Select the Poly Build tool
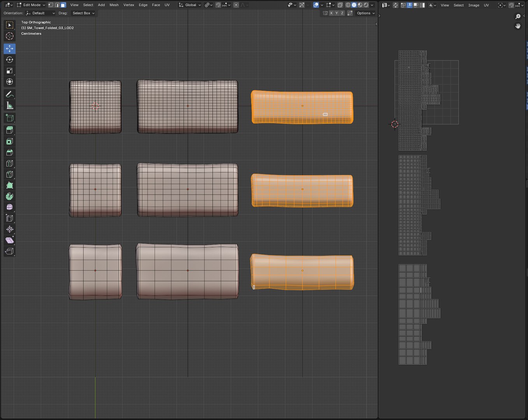The height and width of the screenshot is (420, 528). coord(10,185)
